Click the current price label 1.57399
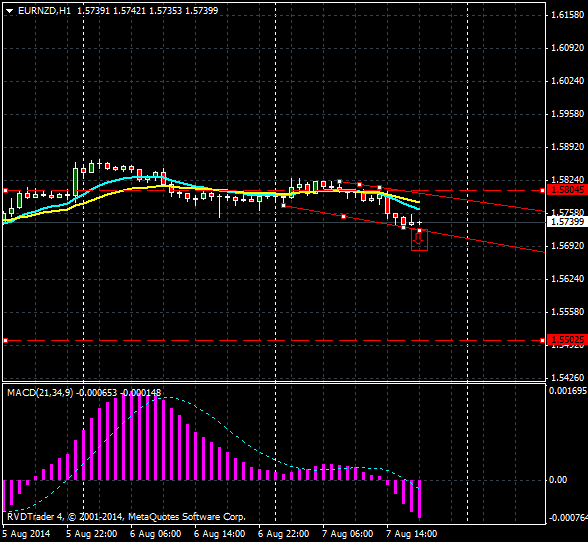The width and height of the screenshot is (588, 542). tap(567, 222)
